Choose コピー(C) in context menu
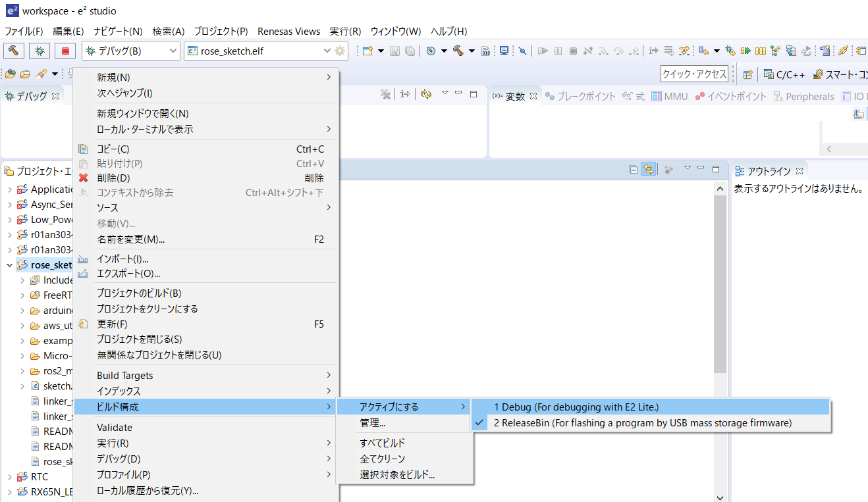868x502 pixels. (x=205, y=149)
